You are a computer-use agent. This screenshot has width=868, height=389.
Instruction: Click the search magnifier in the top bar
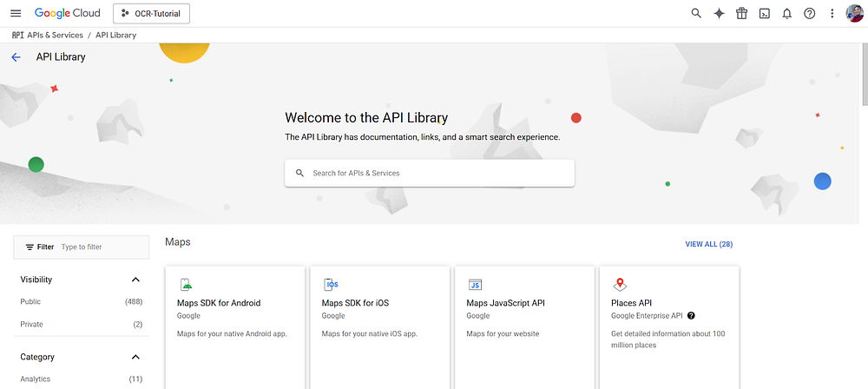click(x=696, y=13)
